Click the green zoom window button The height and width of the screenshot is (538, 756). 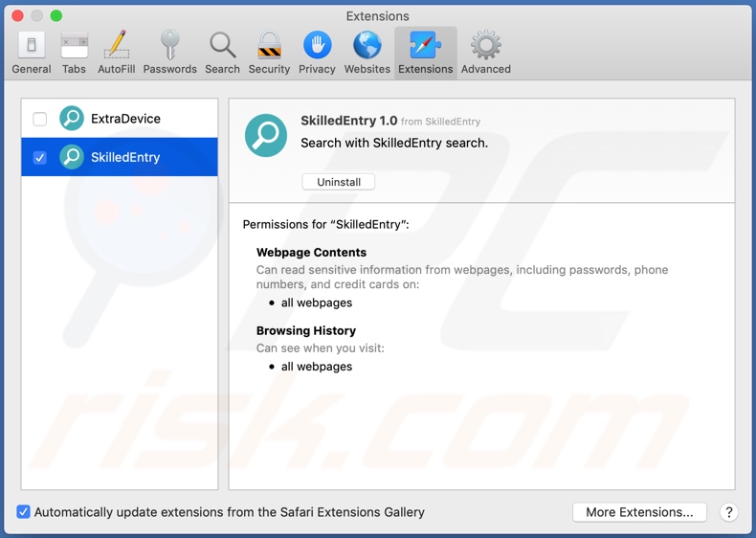(56, 16)
